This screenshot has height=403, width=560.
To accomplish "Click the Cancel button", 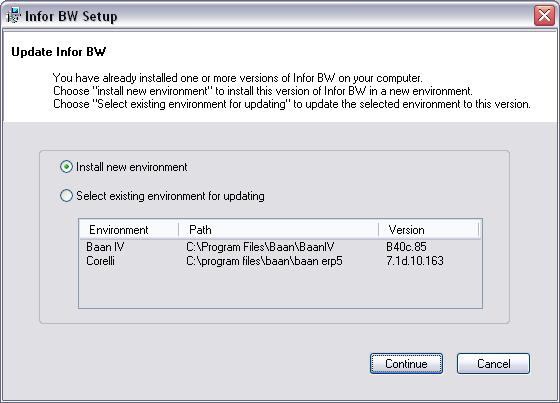I will pyautogui.click(x=494, y=364).
